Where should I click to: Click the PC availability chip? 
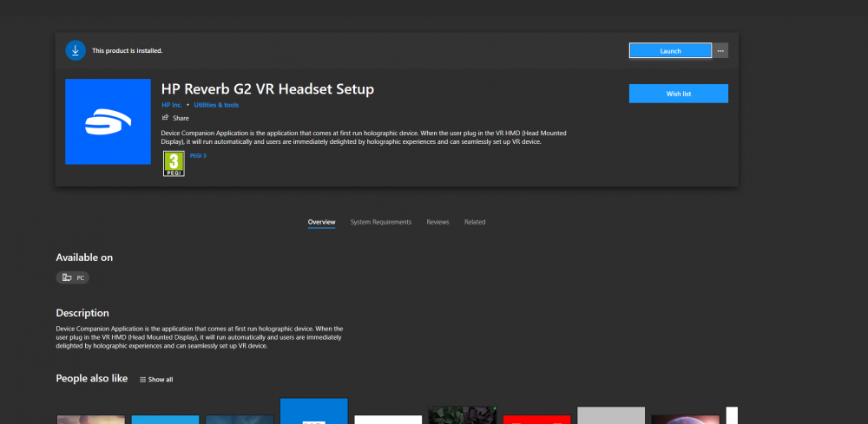73,277
